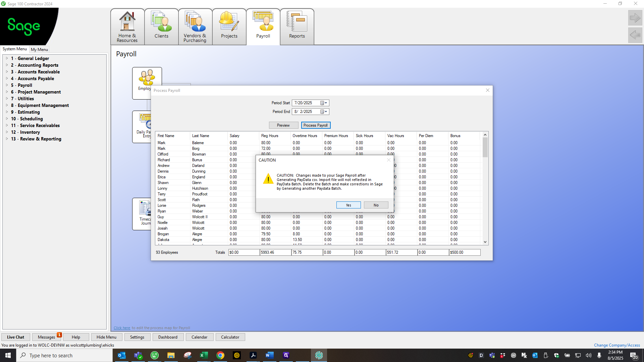Open the Help button
The height and width of the screenshot is (362, 644).
pos(76,337)
